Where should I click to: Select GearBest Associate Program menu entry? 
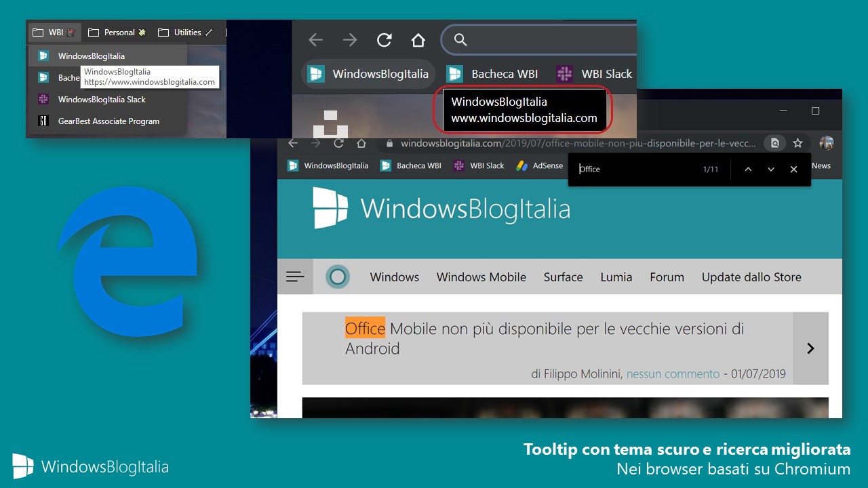tap(107, 121)
